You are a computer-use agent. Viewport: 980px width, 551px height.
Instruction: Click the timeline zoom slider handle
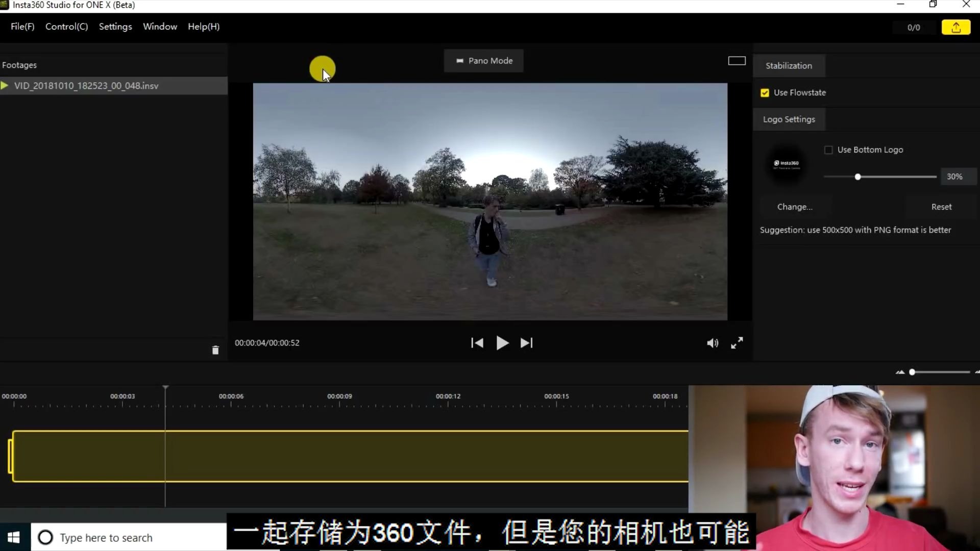coord(912,372)
